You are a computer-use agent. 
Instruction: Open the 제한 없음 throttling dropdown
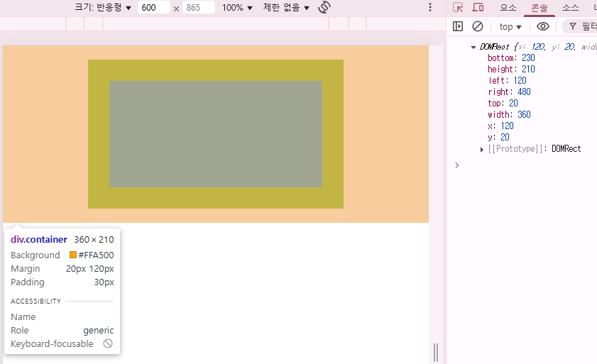coord(286,8)
